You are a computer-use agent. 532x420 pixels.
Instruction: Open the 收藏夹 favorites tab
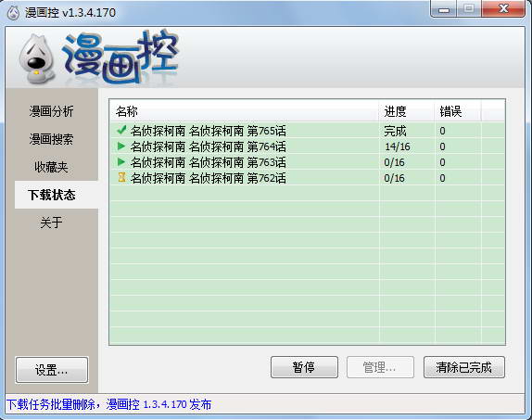point(51,167)
